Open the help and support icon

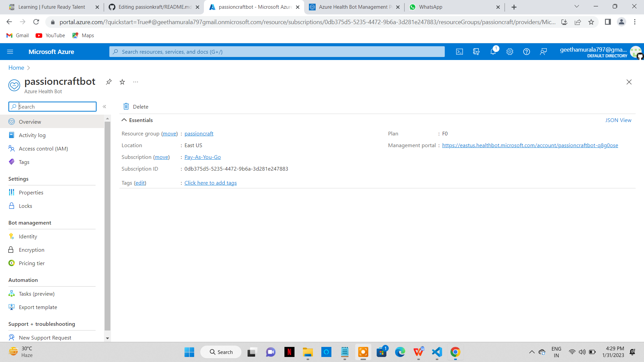(x=526, y=52)
